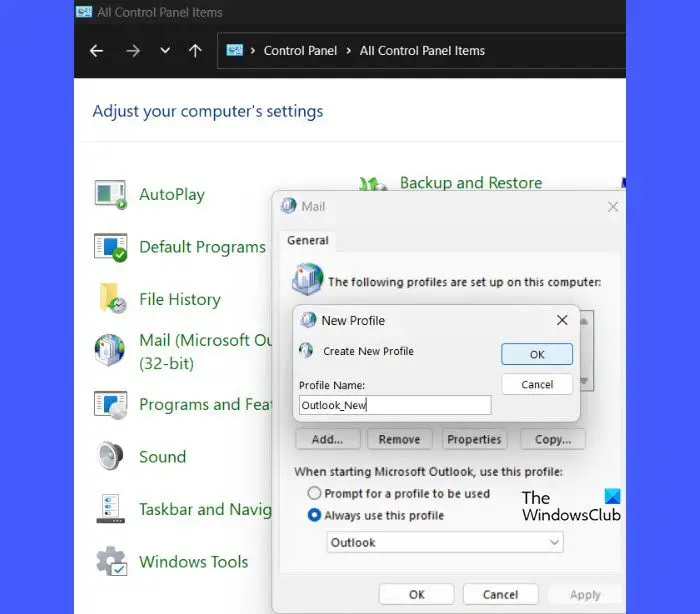Open AutoPlay settings link

click(172, 194)
